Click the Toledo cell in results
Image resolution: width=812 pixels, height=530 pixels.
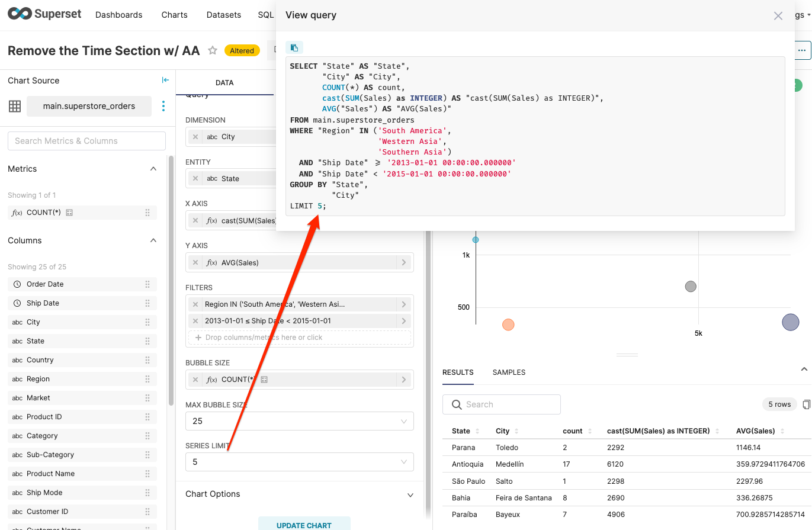[x=507, y=448]
